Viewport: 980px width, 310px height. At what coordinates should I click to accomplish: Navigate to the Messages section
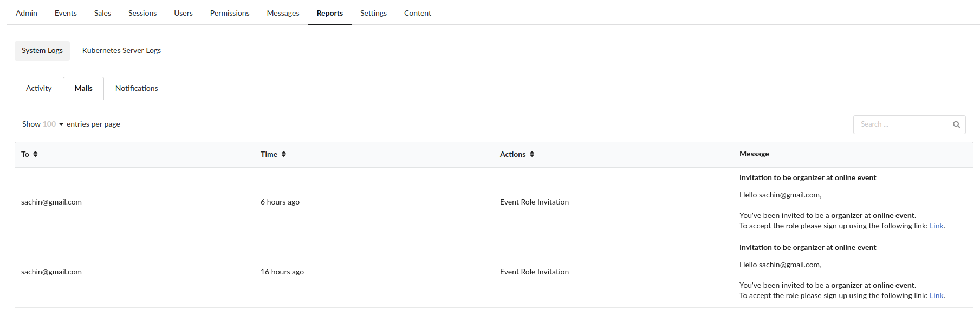(283, 13)
